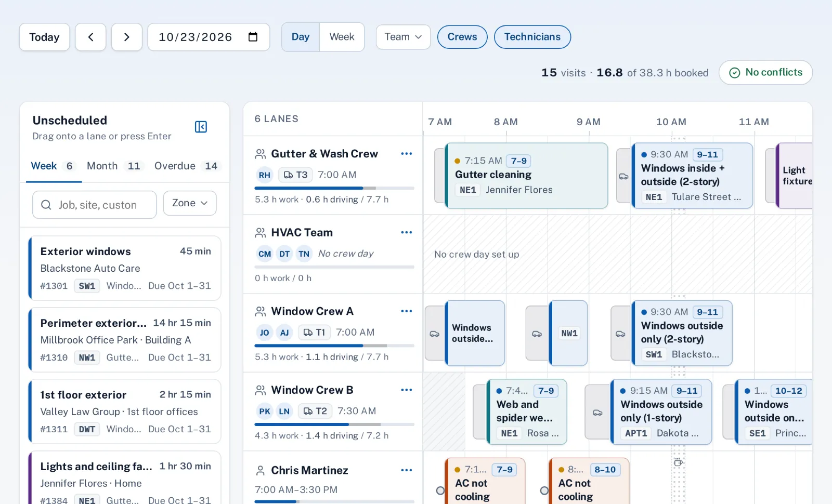Go to next day arrow
The width and height of the screenshot is (832, 504).
coord(127,37)
